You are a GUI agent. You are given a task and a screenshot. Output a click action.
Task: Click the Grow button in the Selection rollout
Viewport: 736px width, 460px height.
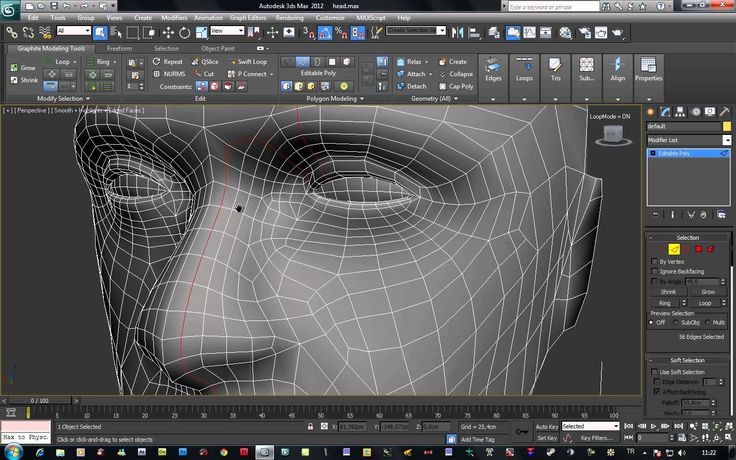(x=708, y=291)
